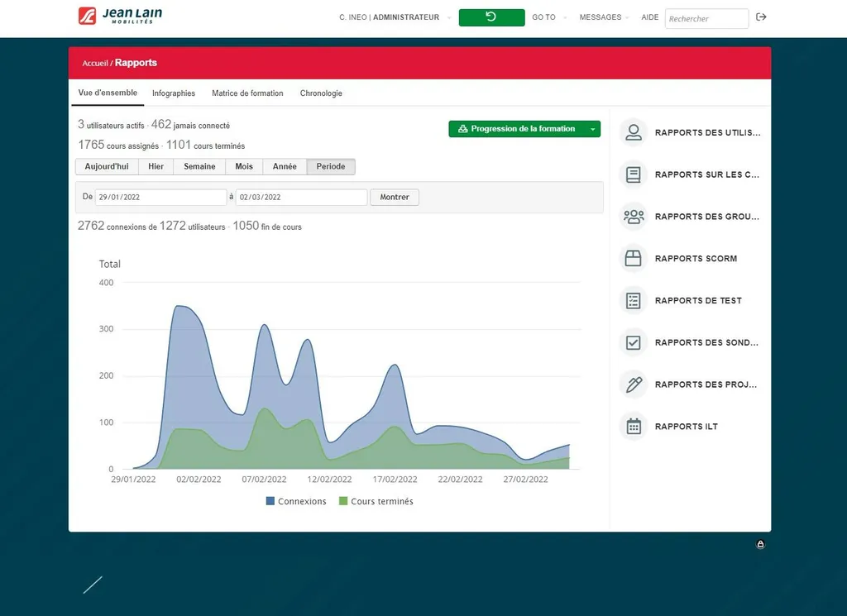This screenshot has width=847, height=616.
Task: Click the 07/02/2022 axis label
Action: [x=264, y=480]
